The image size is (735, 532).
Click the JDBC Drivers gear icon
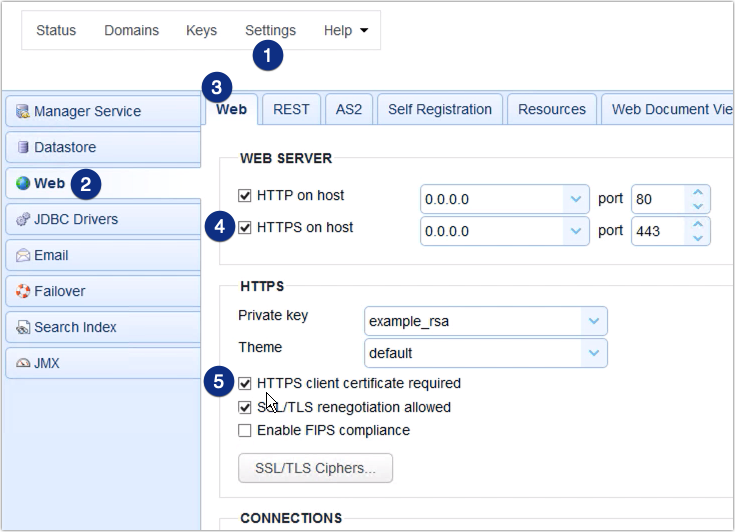22,220
